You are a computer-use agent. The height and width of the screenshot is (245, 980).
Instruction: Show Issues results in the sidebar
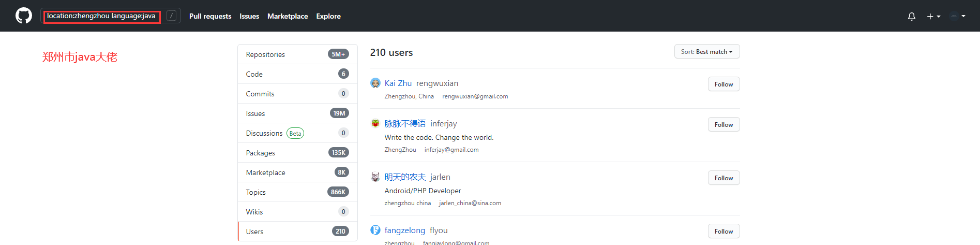click(x=297, y=113)
